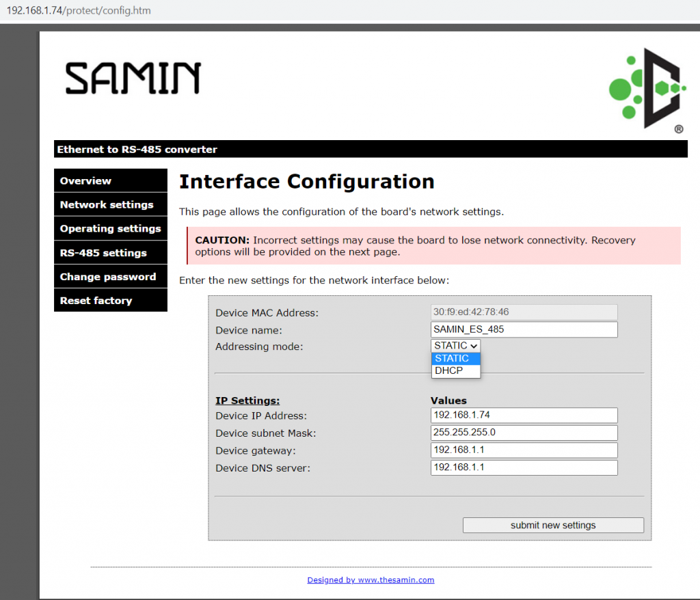Click the CAUTION warning message text
Viewport: 700px width, 600px height.
tap(415, 246)
